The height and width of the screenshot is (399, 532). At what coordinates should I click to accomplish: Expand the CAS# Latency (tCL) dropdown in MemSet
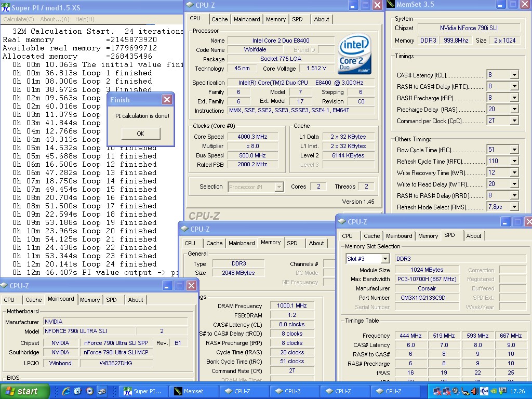pos(514,75)
